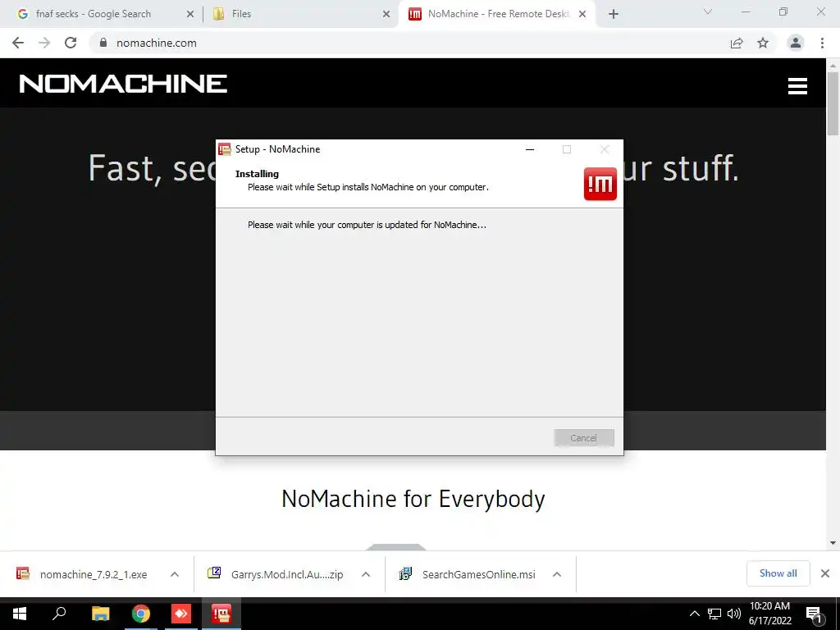The width and height of the screenshot is (840, 630).
Task: Show hidden system tray icons
Action: coord(694,614)
